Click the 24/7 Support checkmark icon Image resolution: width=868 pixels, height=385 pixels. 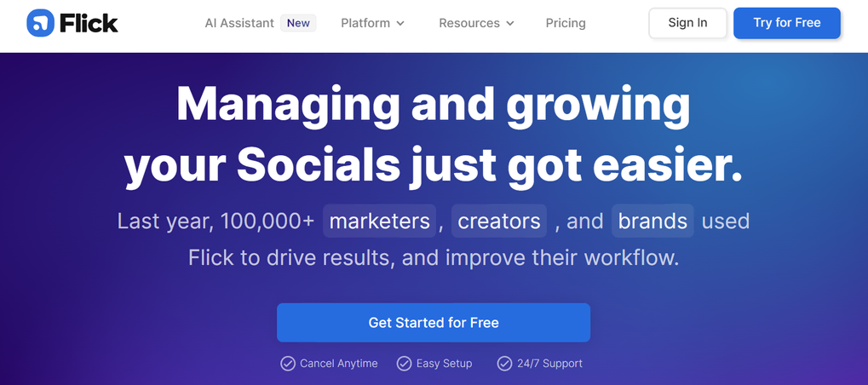[x=505, y=364]
